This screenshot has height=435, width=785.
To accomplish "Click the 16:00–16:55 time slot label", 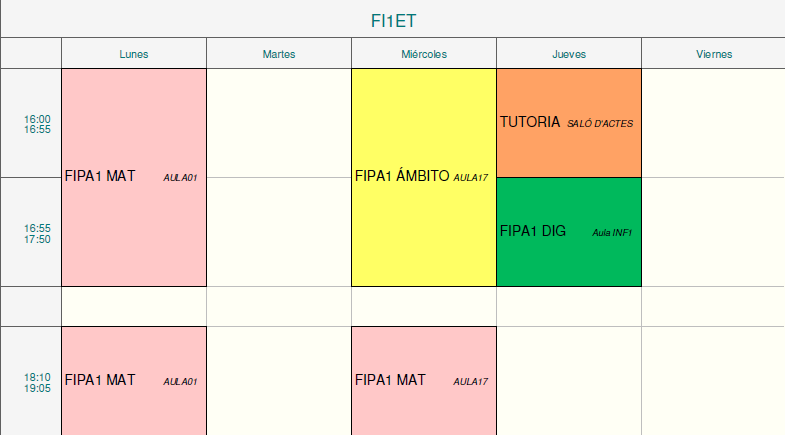I will [38, 124].
